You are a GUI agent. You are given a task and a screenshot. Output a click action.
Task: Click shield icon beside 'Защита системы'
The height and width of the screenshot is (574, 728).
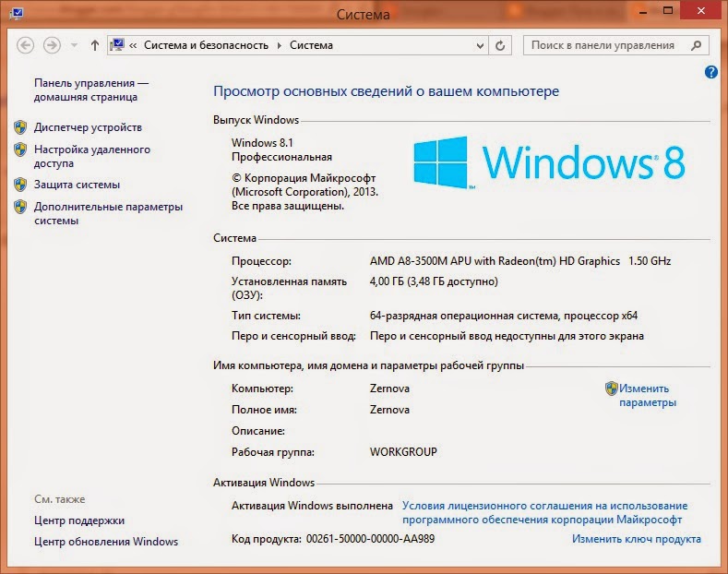pos(20,185)
